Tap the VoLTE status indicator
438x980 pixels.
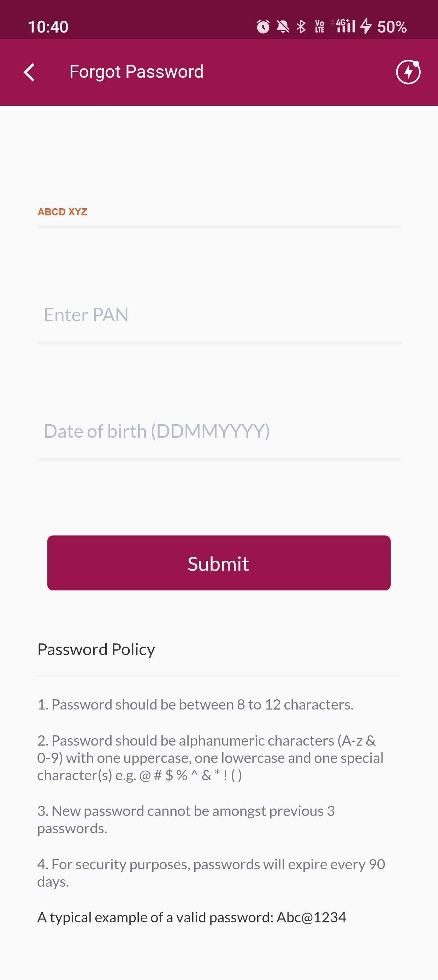coord(320,27)
